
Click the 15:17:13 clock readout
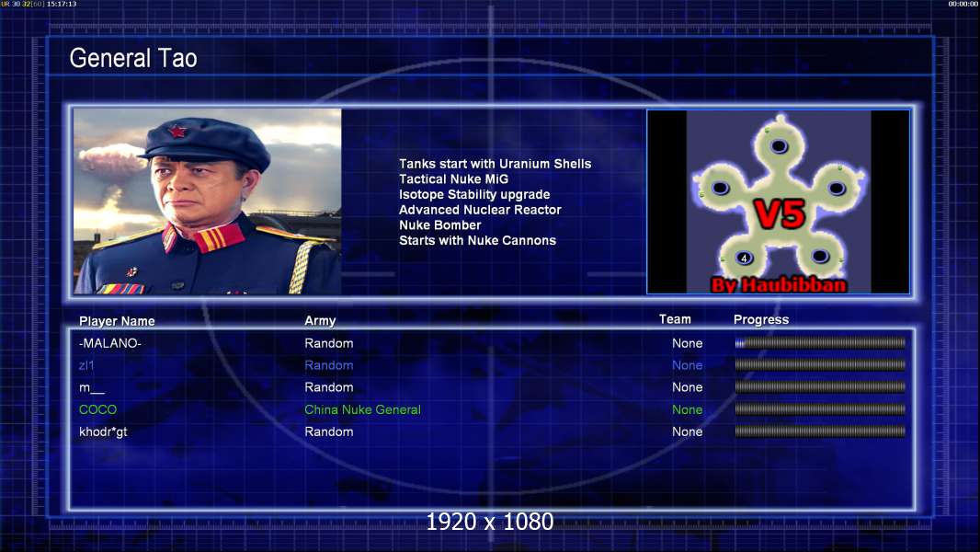point(62,4)
